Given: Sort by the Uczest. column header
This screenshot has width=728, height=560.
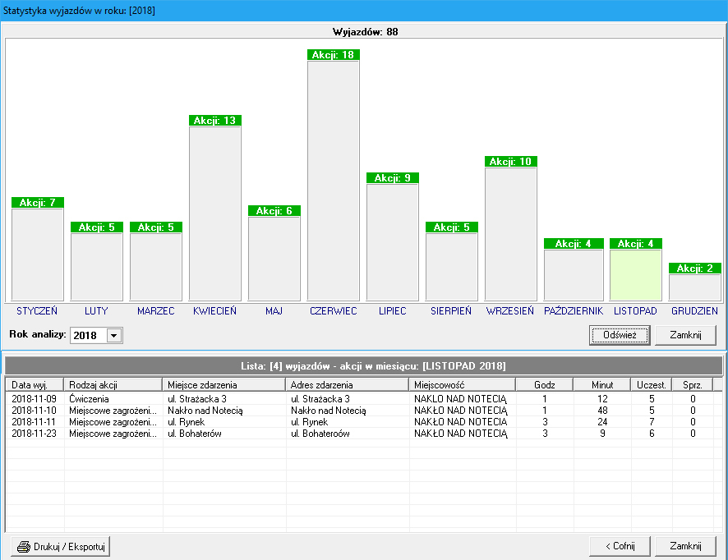Looking at the screenshot, I should 652,384.
